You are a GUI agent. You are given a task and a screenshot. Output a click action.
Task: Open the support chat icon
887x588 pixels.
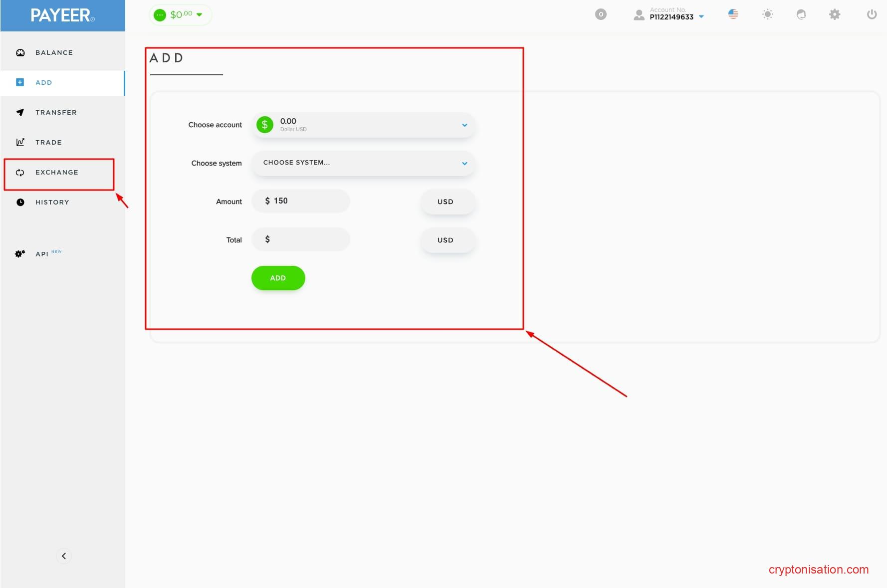pos(801,14)
